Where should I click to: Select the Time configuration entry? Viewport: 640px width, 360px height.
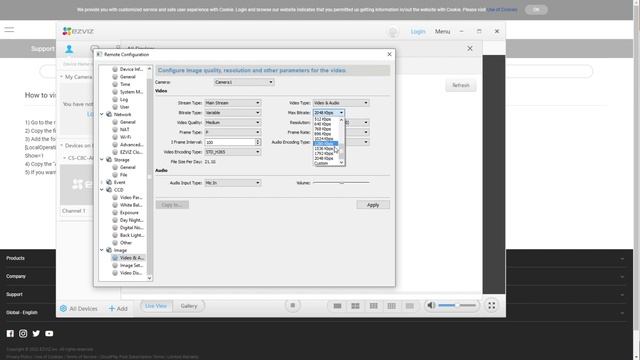click(125, 84)
